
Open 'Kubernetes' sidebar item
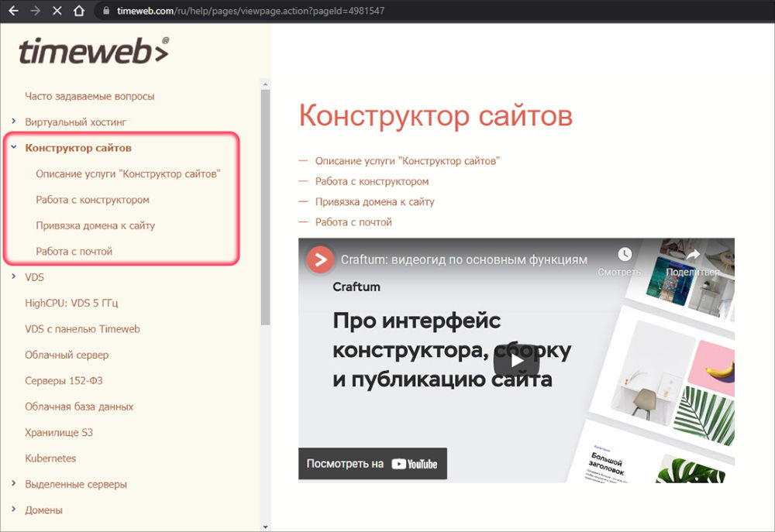(50, 458)
